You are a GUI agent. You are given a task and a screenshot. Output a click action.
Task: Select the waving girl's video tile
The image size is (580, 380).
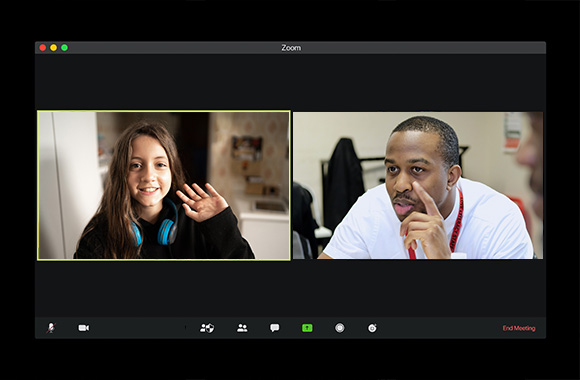164,185
